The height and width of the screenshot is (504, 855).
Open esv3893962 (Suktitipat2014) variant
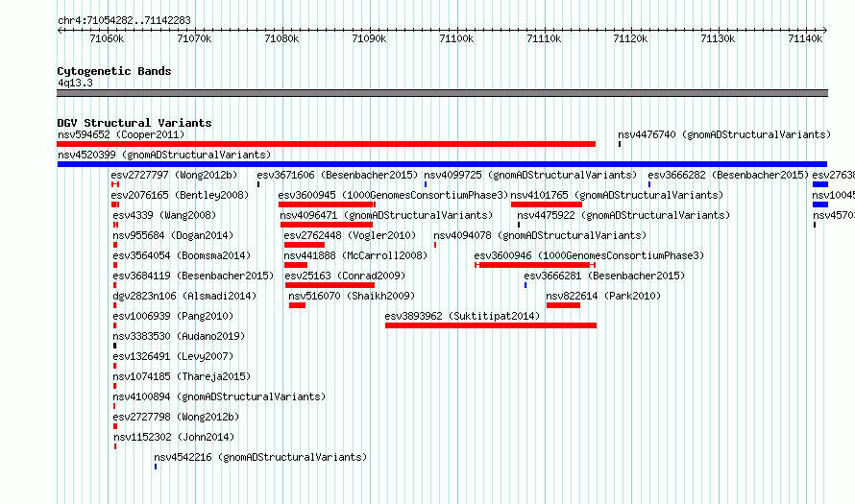tap(462, 316)
